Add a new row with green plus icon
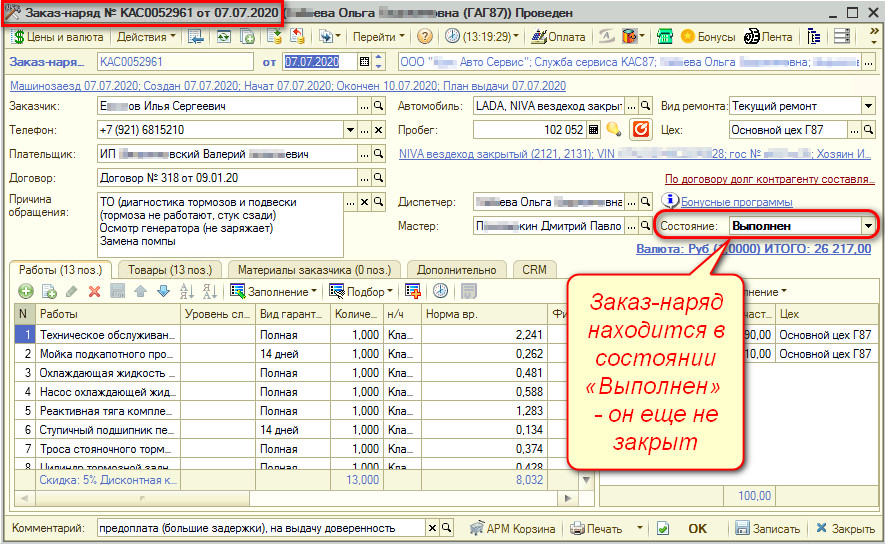The height and width of the screenshot is (544, 885). click(26, 292)
